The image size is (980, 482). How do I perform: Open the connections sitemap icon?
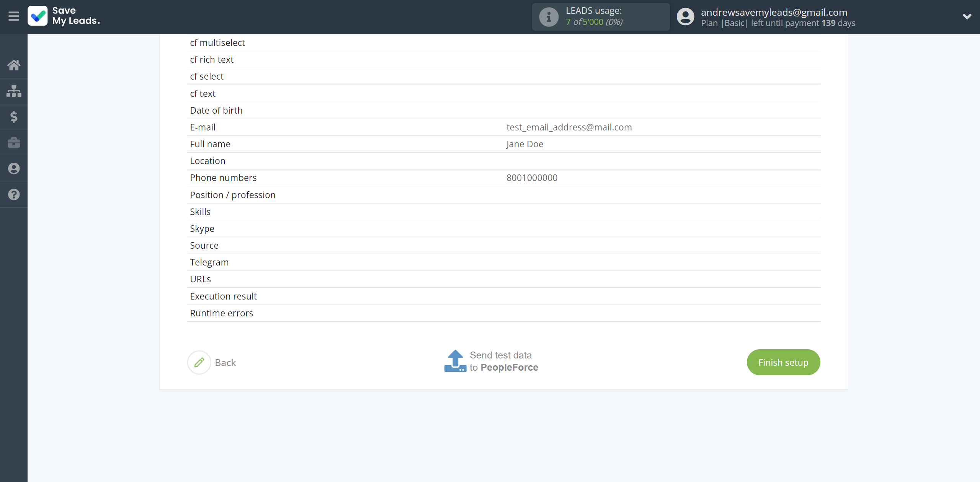14,91
